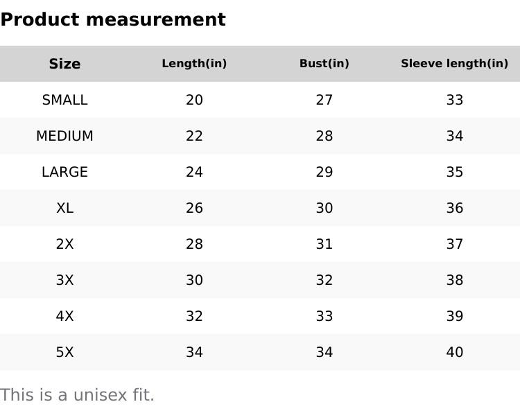520x420 pixels.
Task: Click the XL length value 26
Action: (194, 208)
